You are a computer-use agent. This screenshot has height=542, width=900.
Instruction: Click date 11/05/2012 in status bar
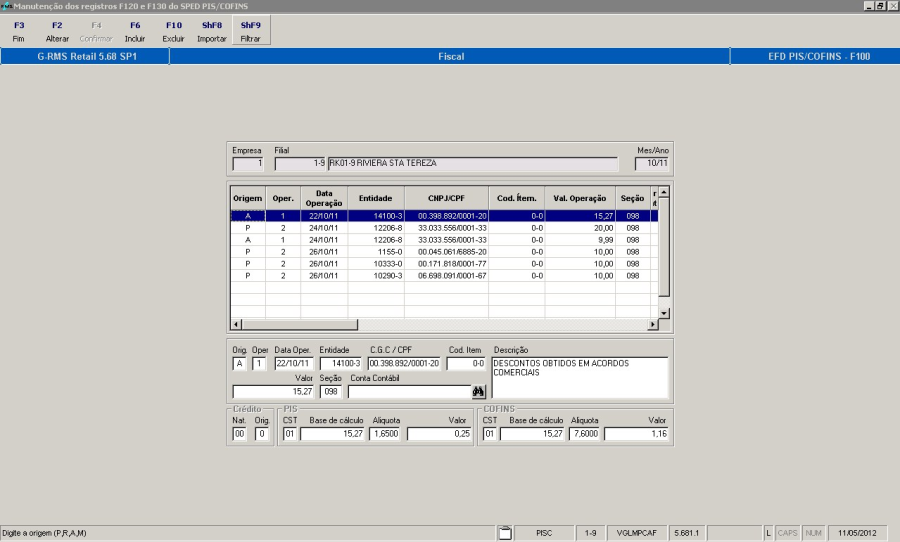857,533
